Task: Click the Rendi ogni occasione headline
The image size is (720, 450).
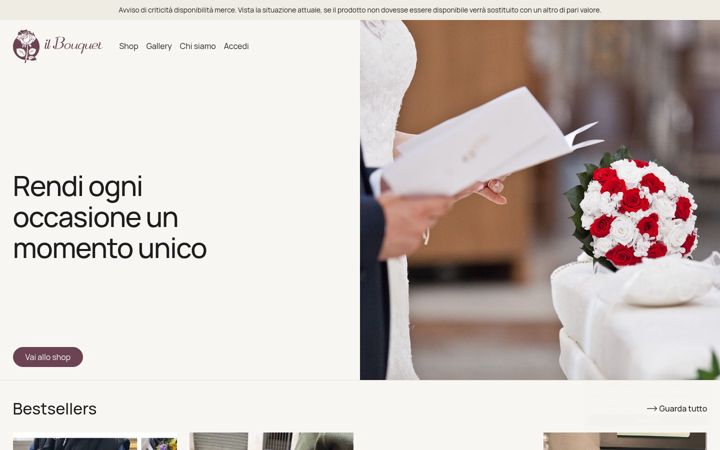Action: [x=110, y=217]
